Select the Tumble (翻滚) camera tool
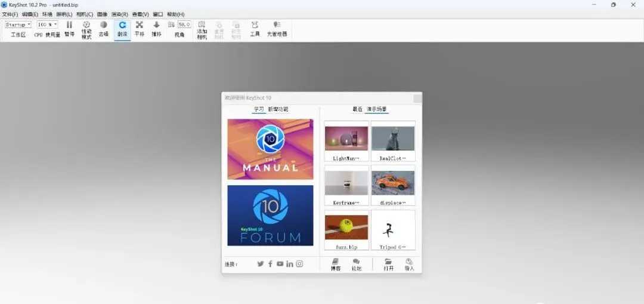Image resolution: width=644 pixels, height=304 pixels. click(x=122, y=30)
